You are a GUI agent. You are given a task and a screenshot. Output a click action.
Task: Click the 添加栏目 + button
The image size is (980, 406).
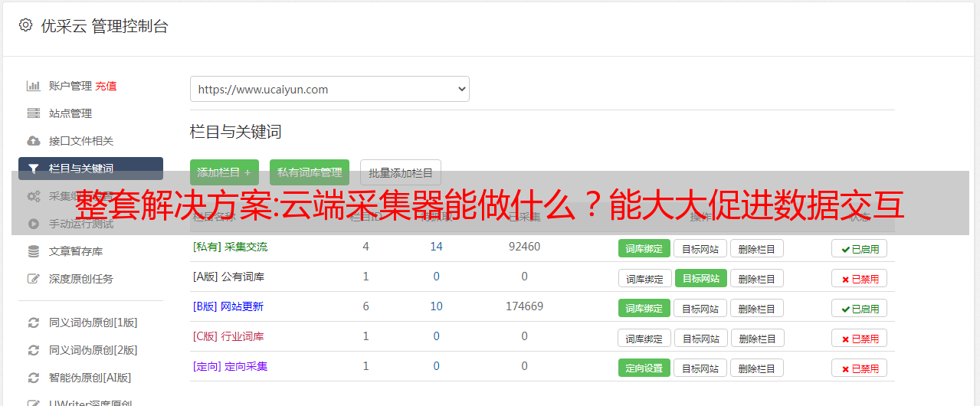(x=224, y=172)
